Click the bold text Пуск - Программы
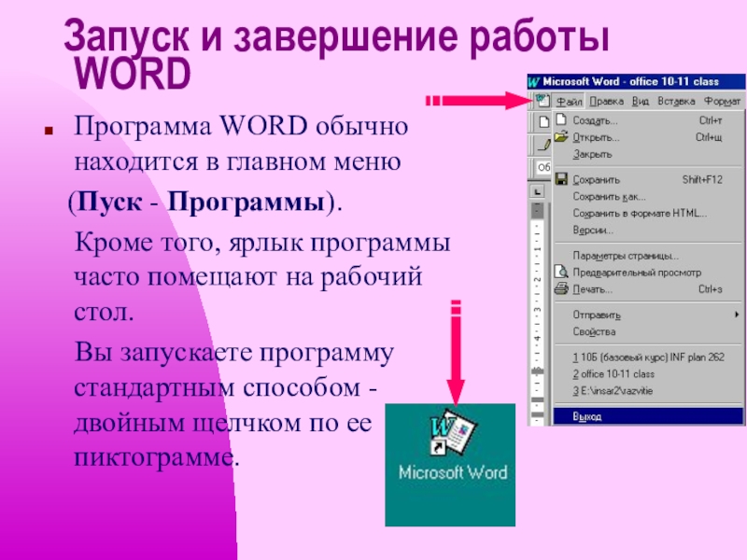The width and height of the screenshot is (747, 560). 201,202
